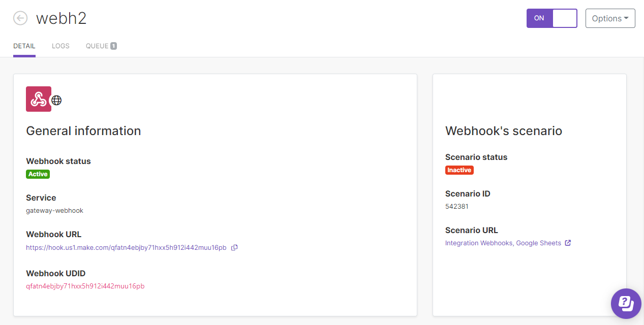The image size is (644, 325).
Task: Open the help chat bubble icon
Action: [626, 304]
